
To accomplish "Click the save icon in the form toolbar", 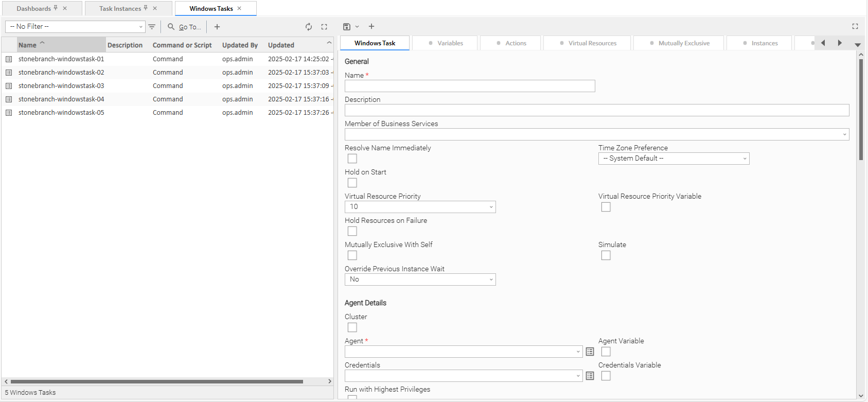I will tap(347, 27).
